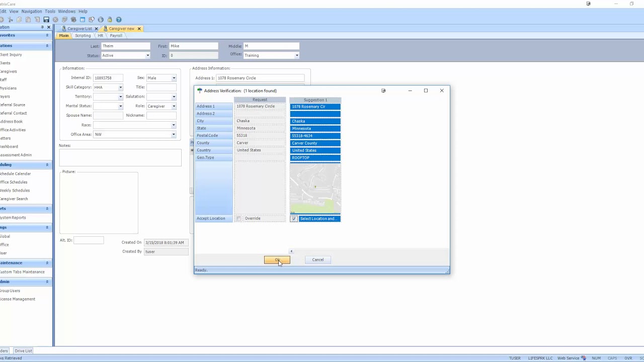Open the Tools menu
The width and height of the screenshot is (644, 362).
[50, 11]
